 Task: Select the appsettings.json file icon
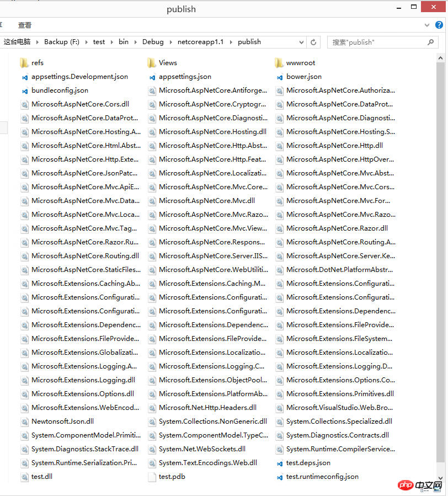click(x=152, y=77)
